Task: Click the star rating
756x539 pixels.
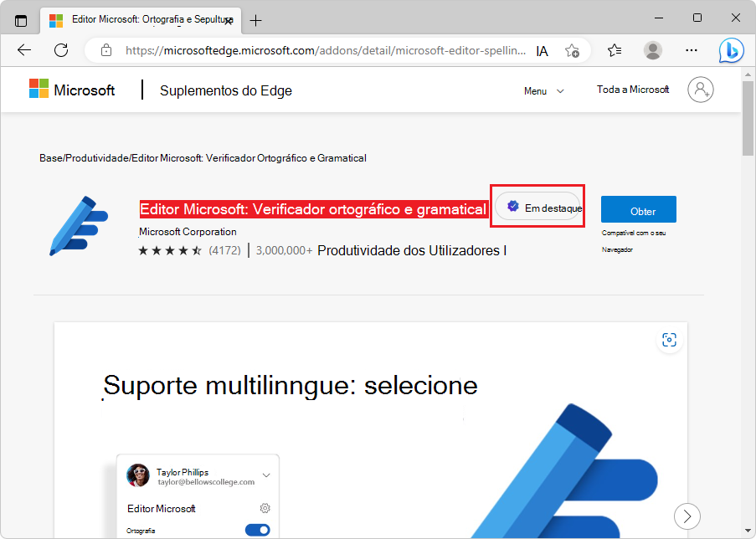Action: [x=170, y=251]
